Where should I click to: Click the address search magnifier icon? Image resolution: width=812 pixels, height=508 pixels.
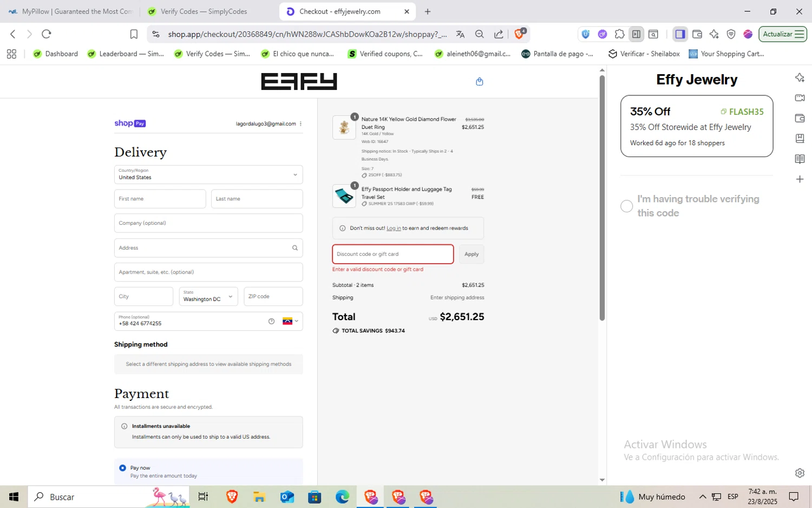coord(295,248)
